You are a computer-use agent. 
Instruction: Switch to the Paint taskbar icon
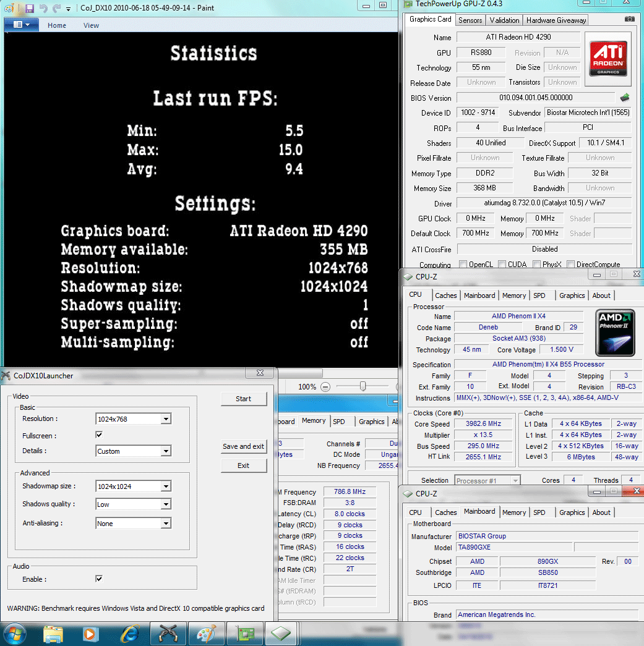pos(206,634)
